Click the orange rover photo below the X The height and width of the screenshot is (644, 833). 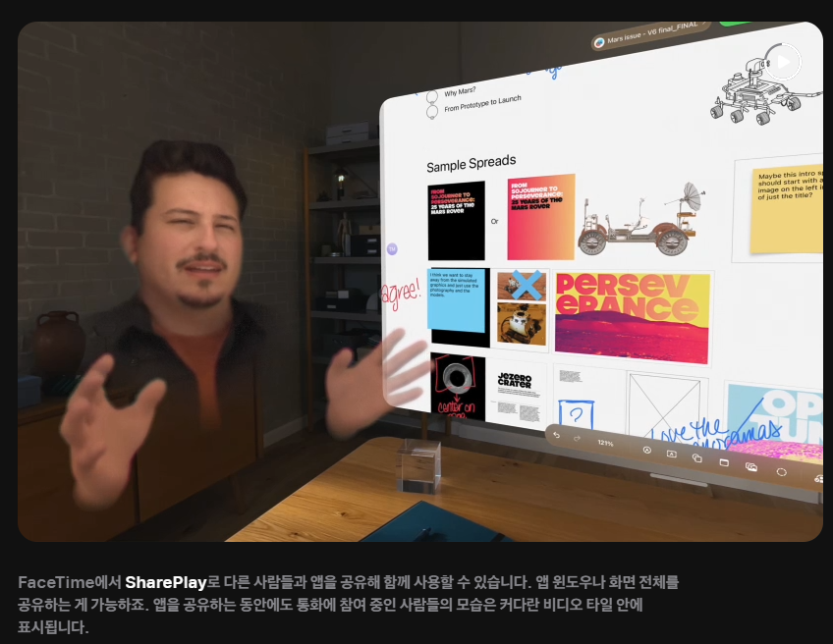click(522, 323)
